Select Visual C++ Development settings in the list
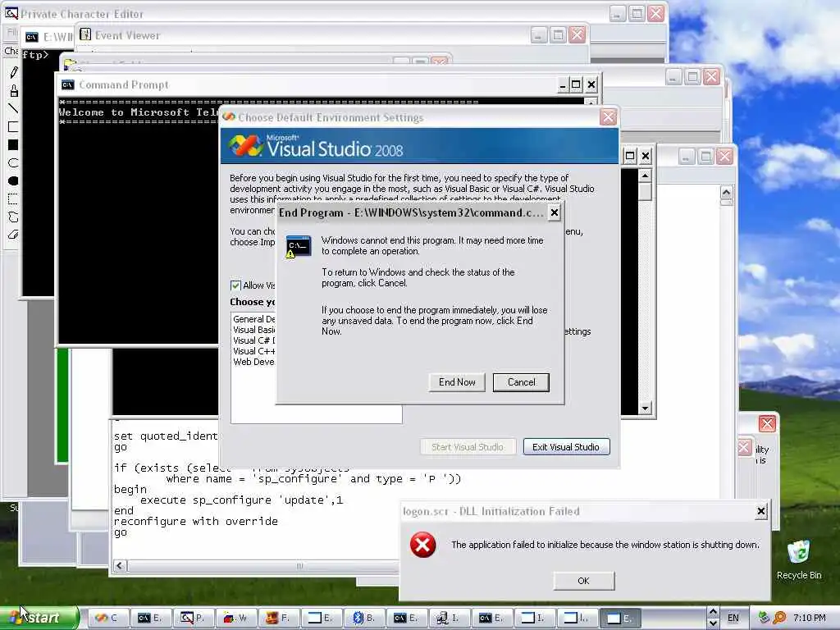 click(254, 351)
